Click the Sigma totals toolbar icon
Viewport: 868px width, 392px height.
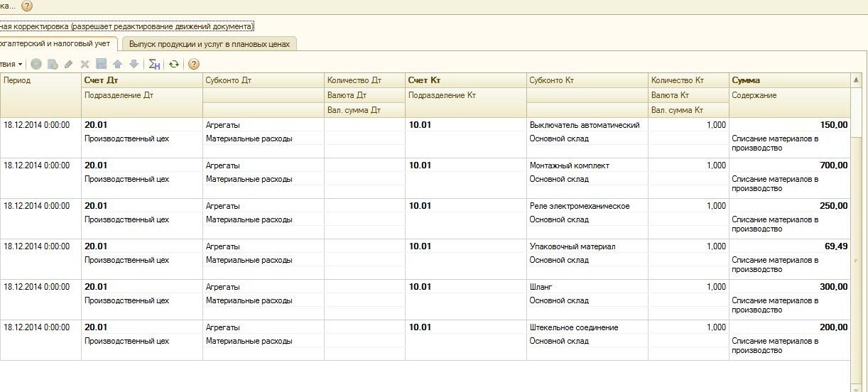[x=154, y=64]
